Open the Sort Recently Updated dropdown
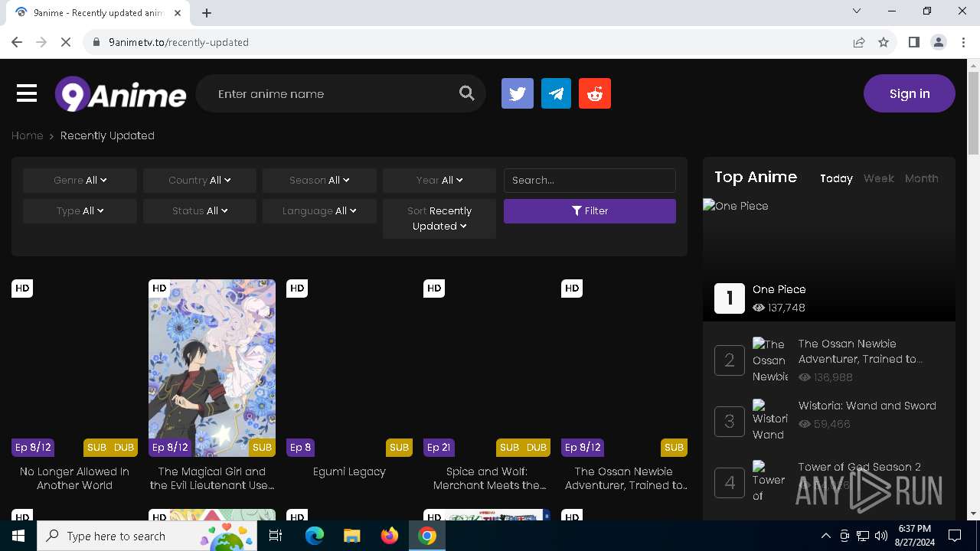 439,218
